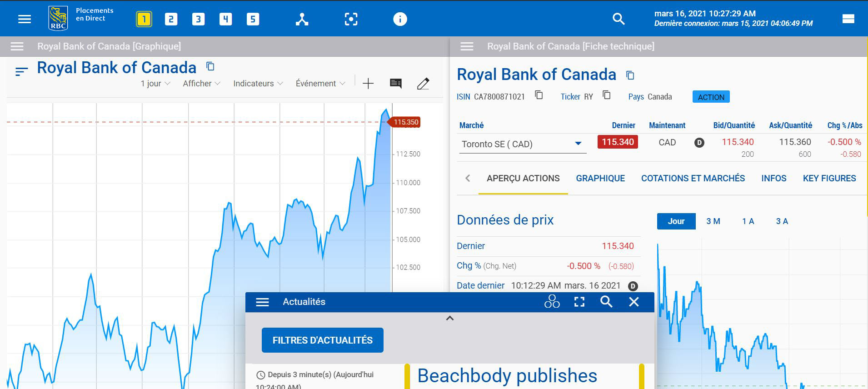Viewport: 868px width, 389px height.
Task: Select the COTATIONS ET MARCHÉS tab
Action: 693,179
